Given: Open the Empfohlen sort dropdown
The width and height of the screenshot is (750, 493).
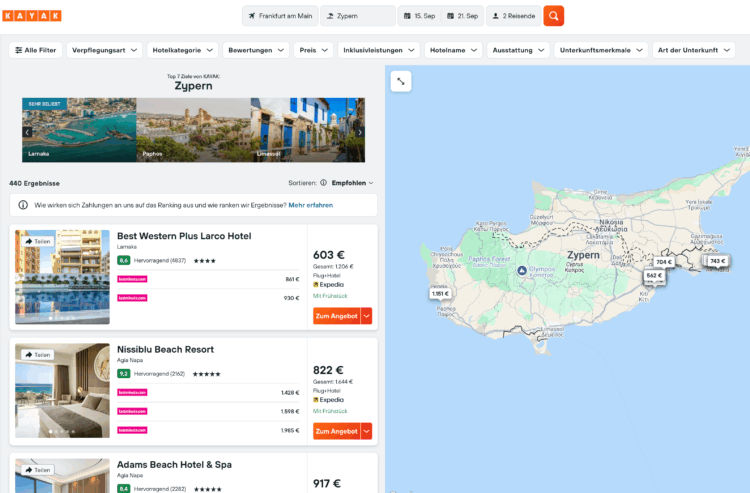Looking at the screenshot, I should point(353,183).
